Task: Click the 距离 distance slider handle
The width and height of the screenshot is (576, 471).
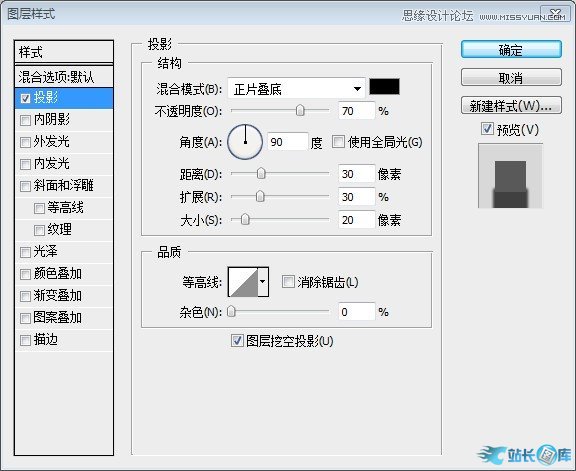Action: point(261,173)
